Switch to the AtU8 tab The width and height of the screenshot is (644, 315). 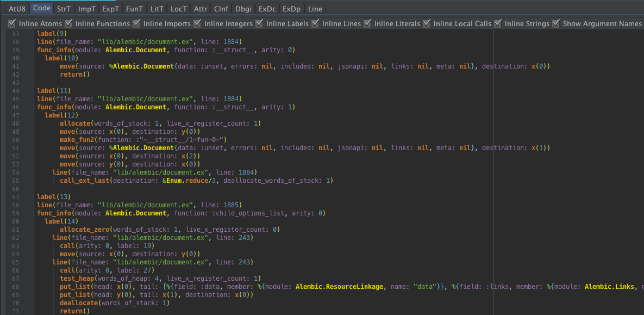coord(16,9)
